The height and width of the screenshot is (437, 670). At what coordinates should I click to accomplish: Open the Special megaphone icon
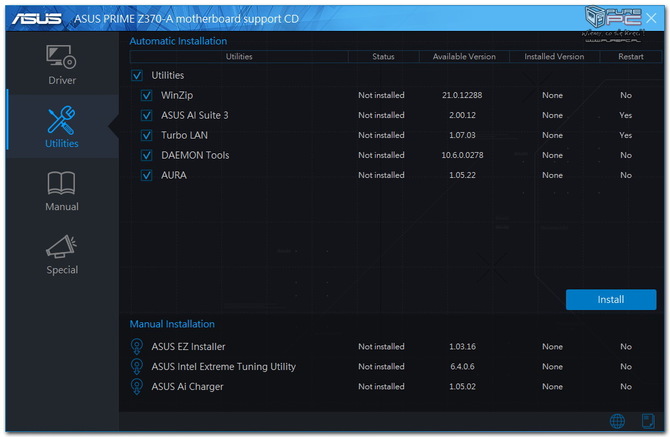pos(62,246)
